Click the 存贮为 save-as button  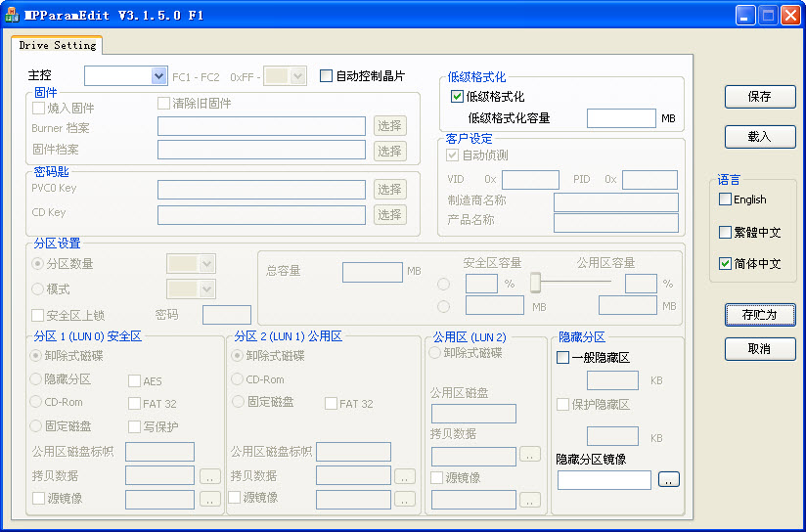click(759, 315)
